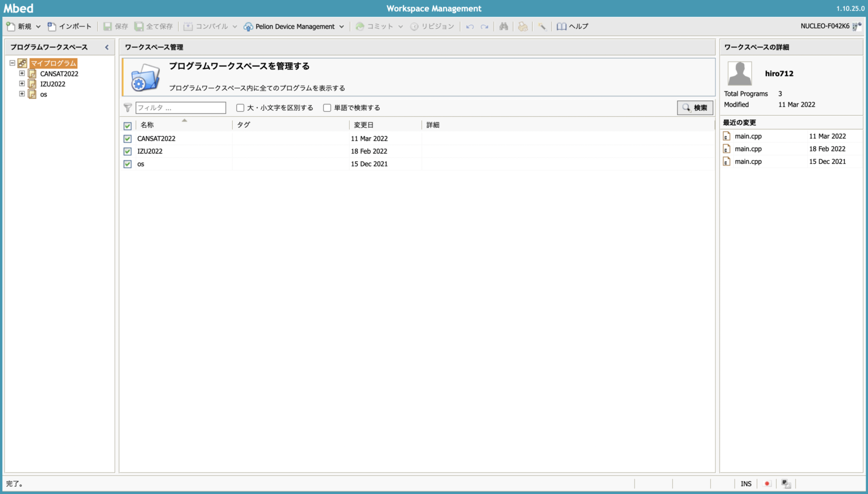Uncheck the CANSAT2022 row checkbox
868x494 pixels.
tap(127, 138)
